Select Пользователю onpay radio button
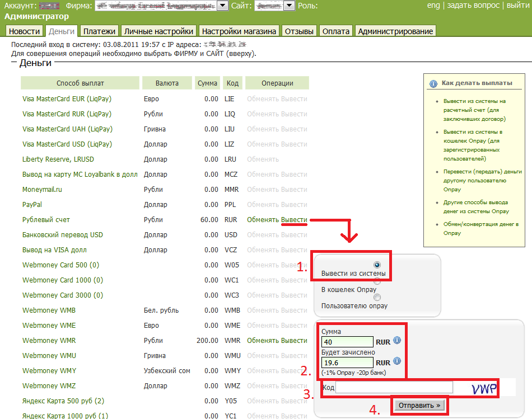532x419 pixels. (x=377, y=298)
